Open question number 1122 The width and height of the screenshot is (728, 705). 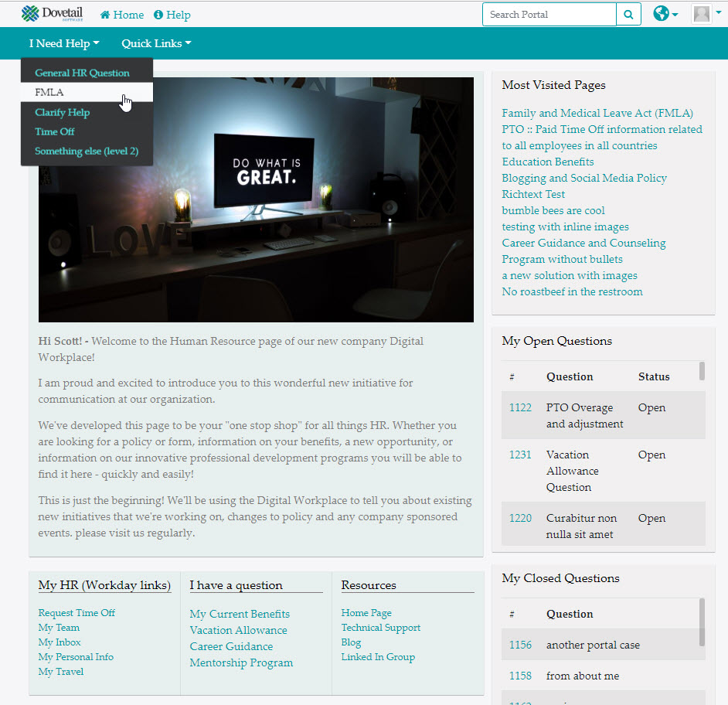point(520,407)
